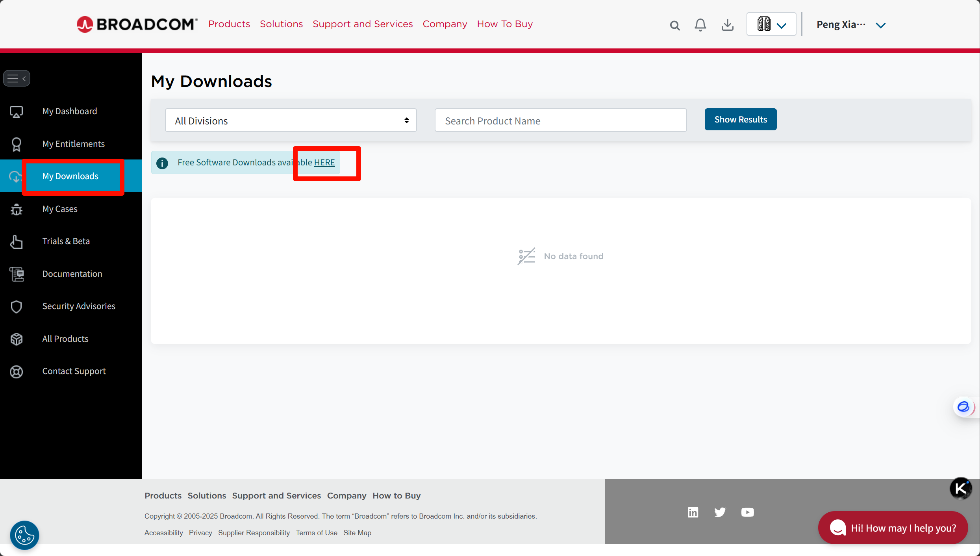This screenshot has height=556, width=980.
Task: Click the Search Product Name field
Action: click(560, 120)
